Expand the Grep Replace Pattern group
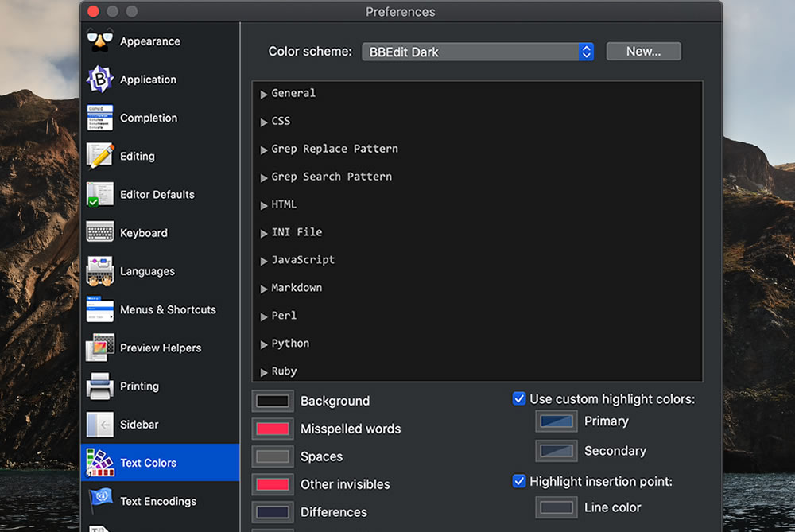The height and width of the screenshot is (532, 795). pos(264,150)
